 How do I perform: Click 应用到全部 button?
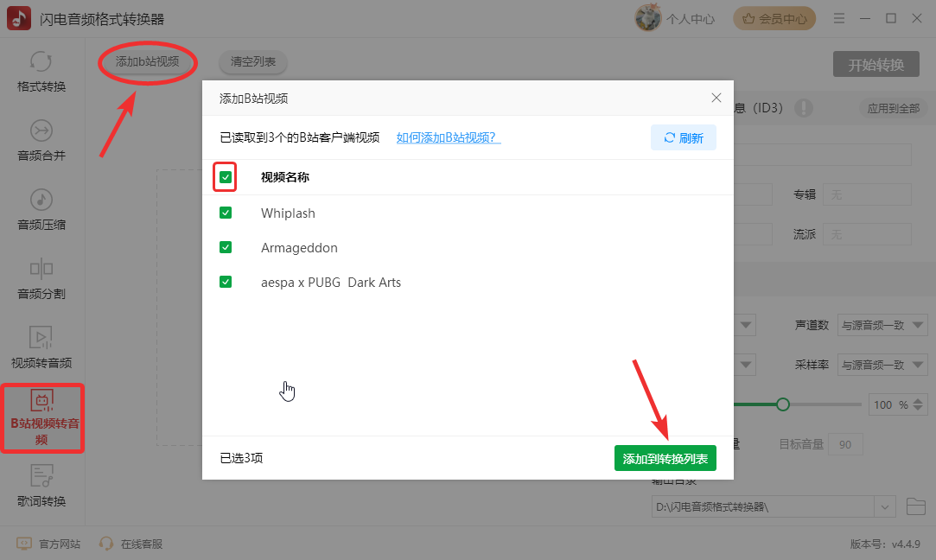point(893,109)
